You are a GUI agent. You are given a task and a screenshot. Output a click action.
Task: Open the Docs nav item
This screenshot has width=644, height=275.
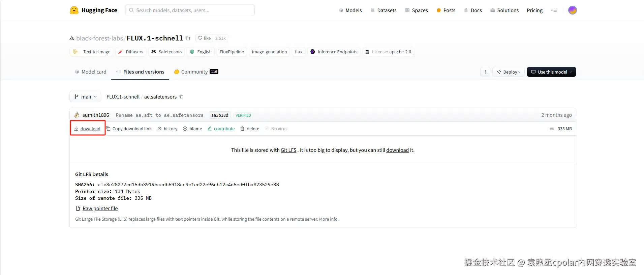[x=473, y=10]
